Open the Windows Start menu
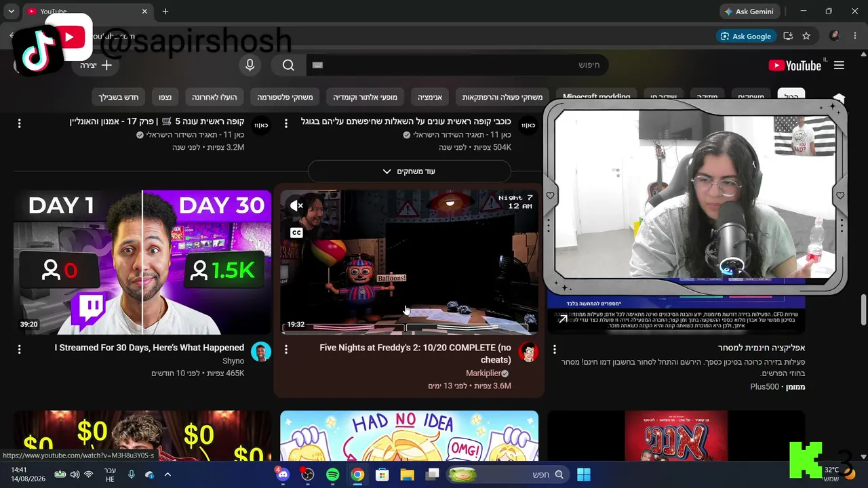Image resolution: width=868 pixels, height=488 pixels. point(583,474)
